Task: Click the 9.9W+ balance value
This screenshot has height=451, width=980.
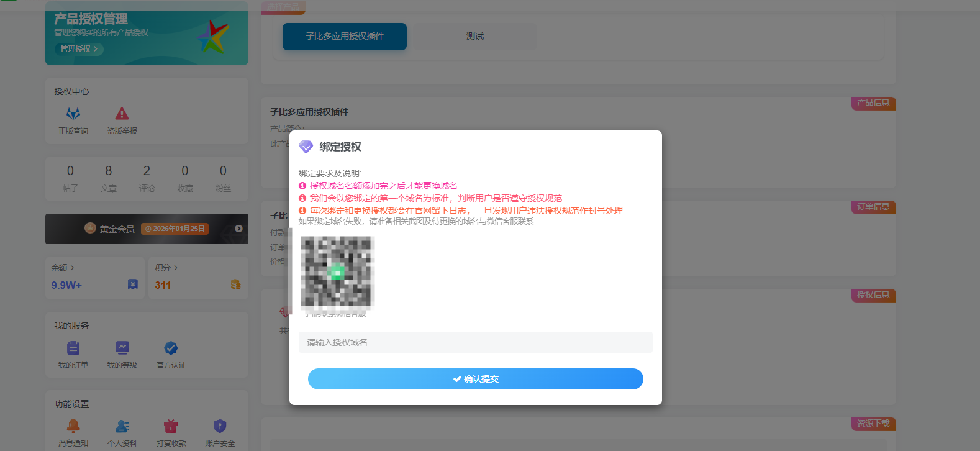Action: [x=66, y=285]
